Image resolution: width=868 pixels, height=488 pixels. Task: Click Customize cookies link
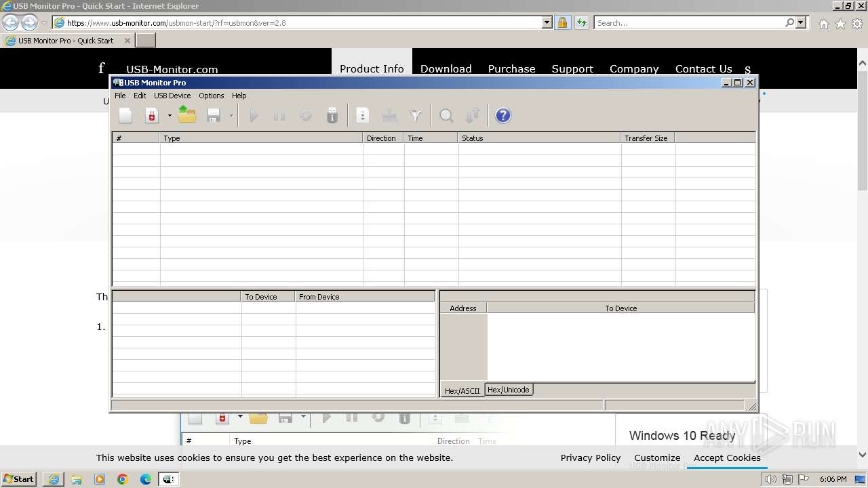[657, 457]
